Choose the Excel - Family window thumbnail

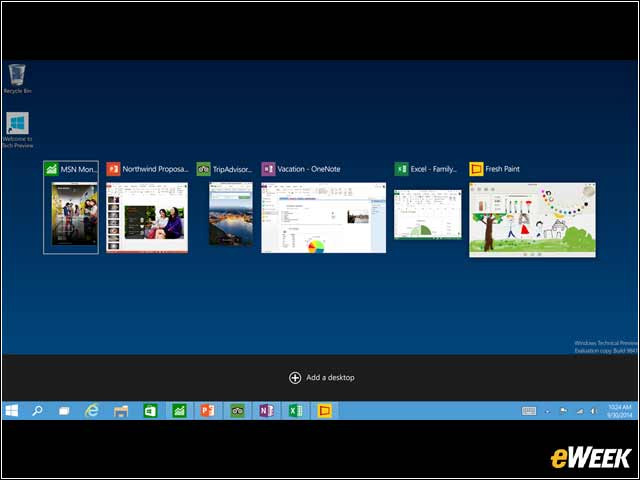428,214
